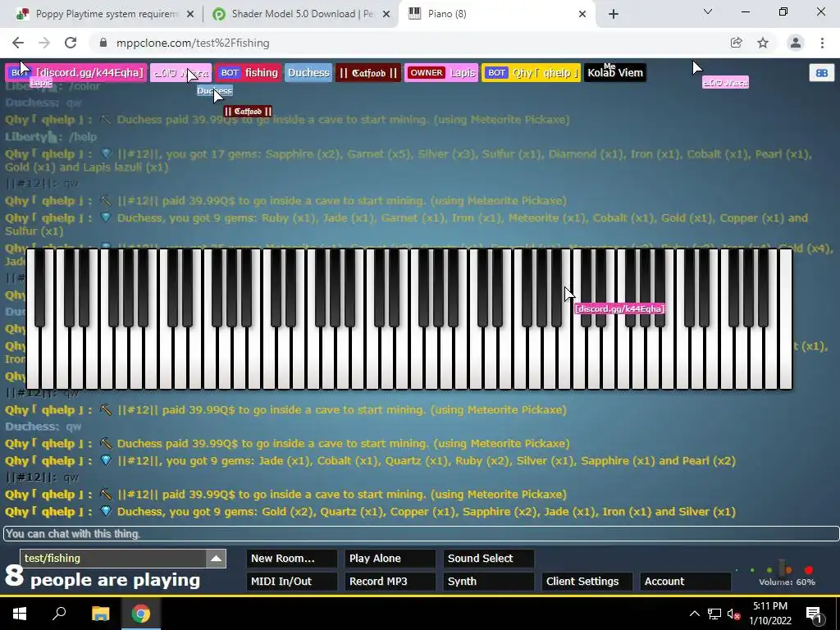Open Client Settings
The image size is (840, 630).
pos(587,582)
